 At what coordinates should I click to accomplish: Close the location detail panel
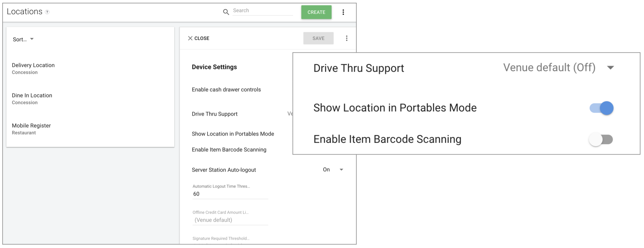198,38
